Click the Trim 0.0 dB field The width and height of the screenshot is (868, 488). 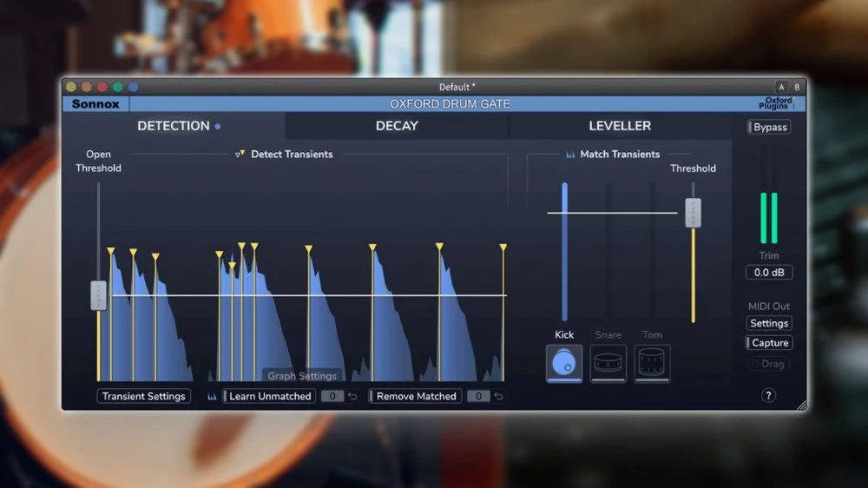click(769, 273)
